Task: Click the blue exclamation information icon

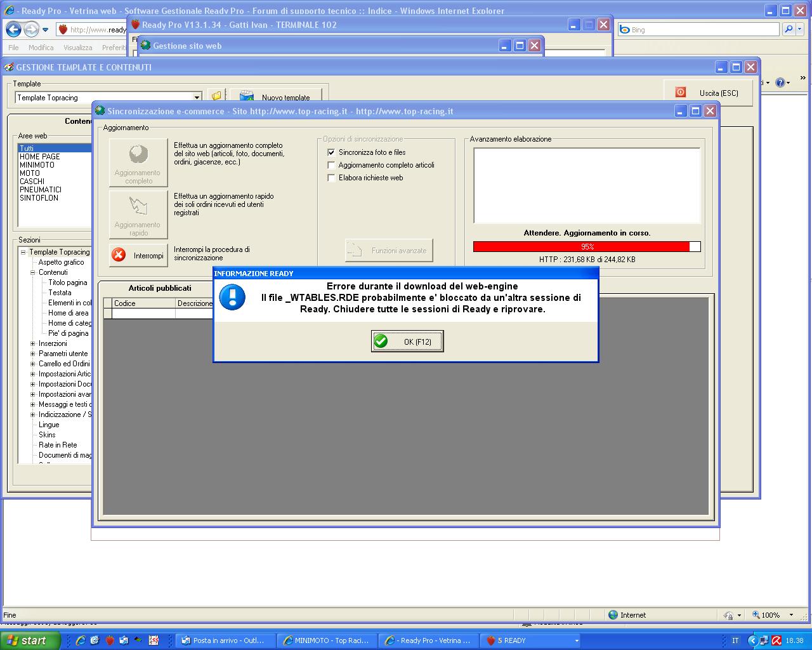Action: tap(232, 297)
